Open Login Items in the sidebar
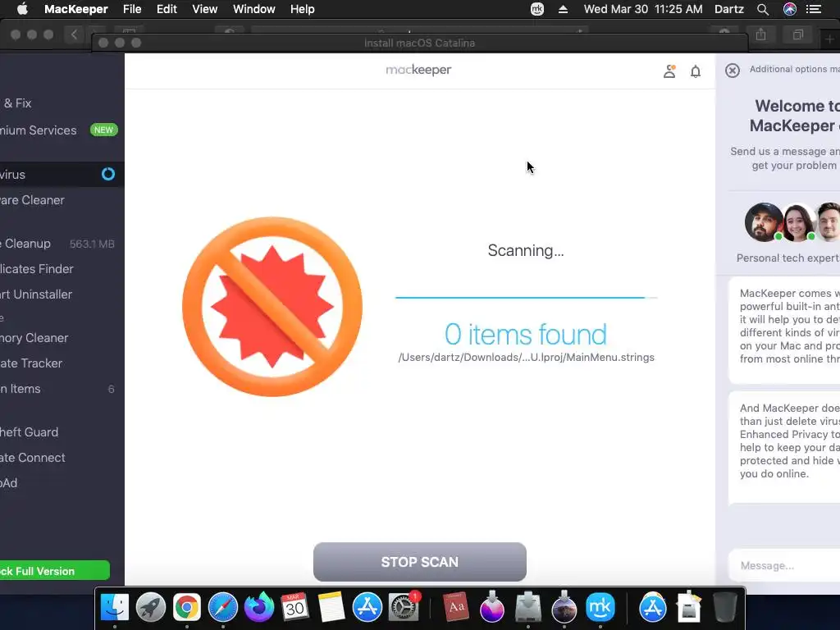This screenshot has width=840, height=630. (62, 389)
